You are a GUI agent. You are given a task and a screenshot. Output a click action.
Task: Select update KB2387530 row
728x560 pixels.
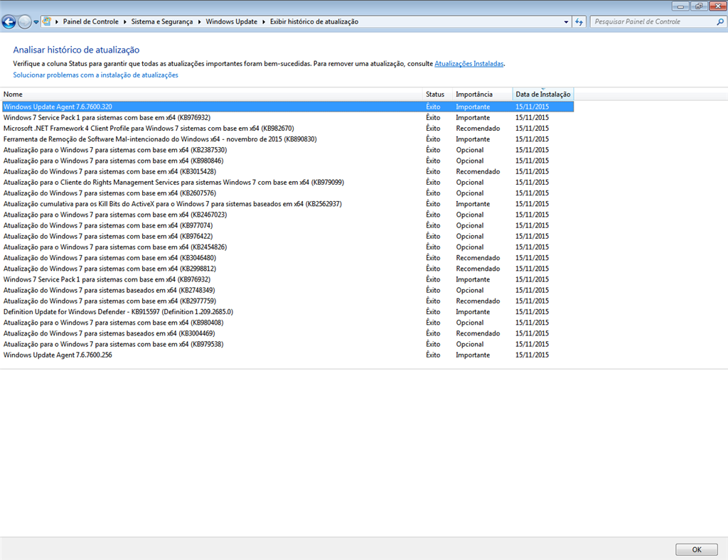(x=288, y=150)
